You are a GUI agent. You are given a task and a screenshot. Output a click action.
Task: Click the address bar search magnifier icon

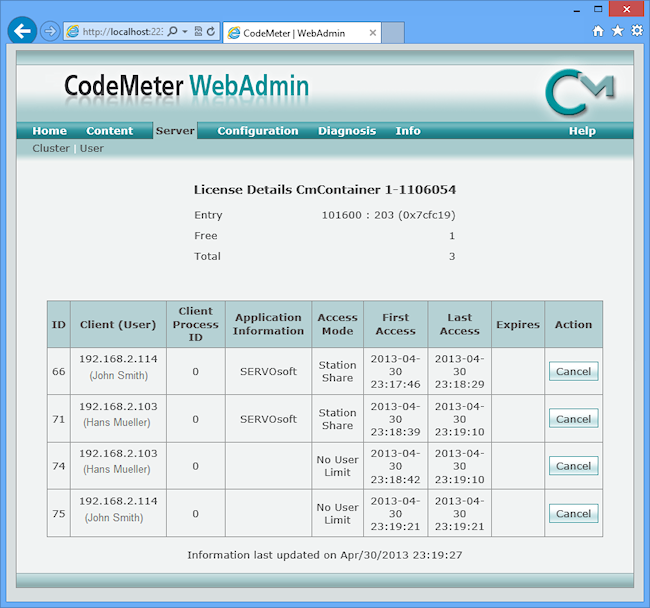pos(173,32)
